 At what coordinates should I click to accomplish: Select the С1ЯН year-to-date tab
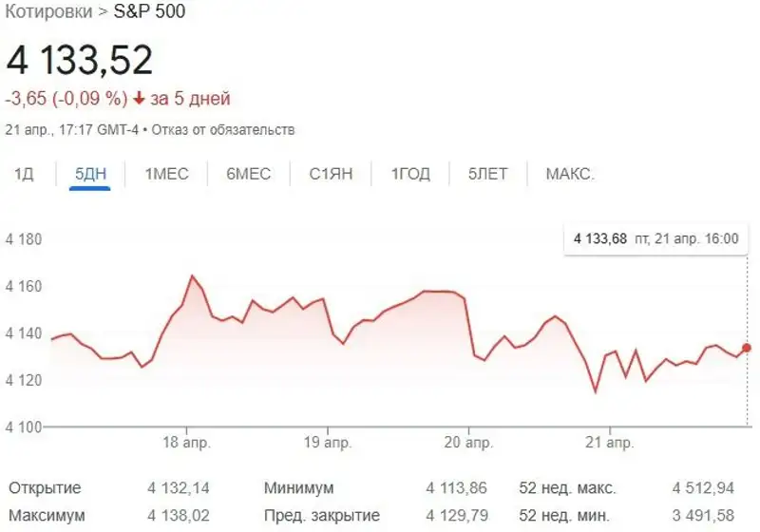point(331,174)
